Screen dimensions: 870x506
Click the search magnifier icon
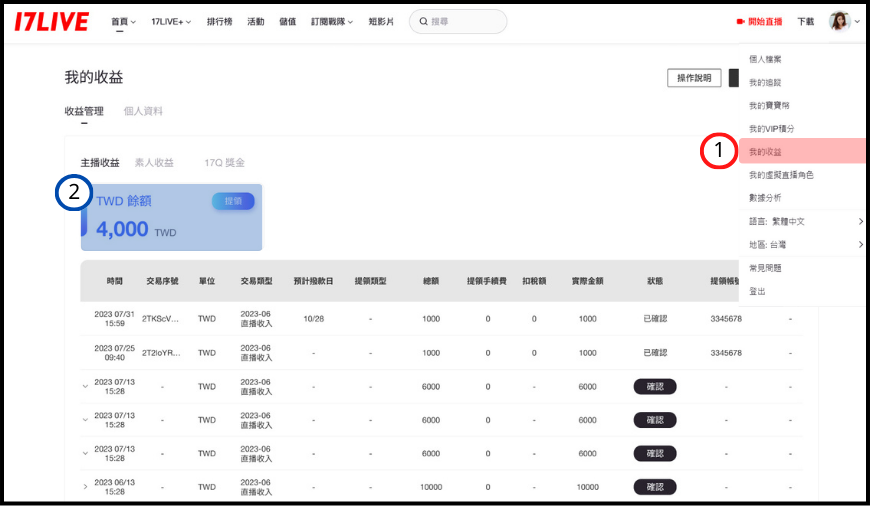pyautogui.click(x=423, y=21)
